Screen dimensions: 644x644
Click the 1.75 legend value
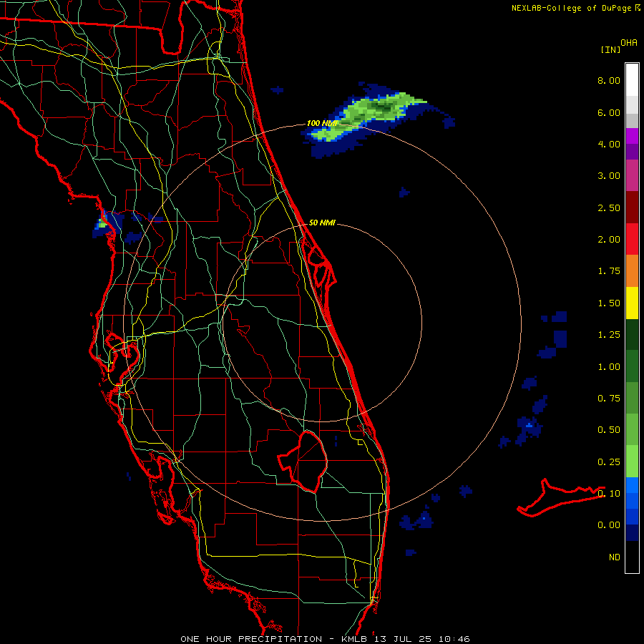point(609,271)
